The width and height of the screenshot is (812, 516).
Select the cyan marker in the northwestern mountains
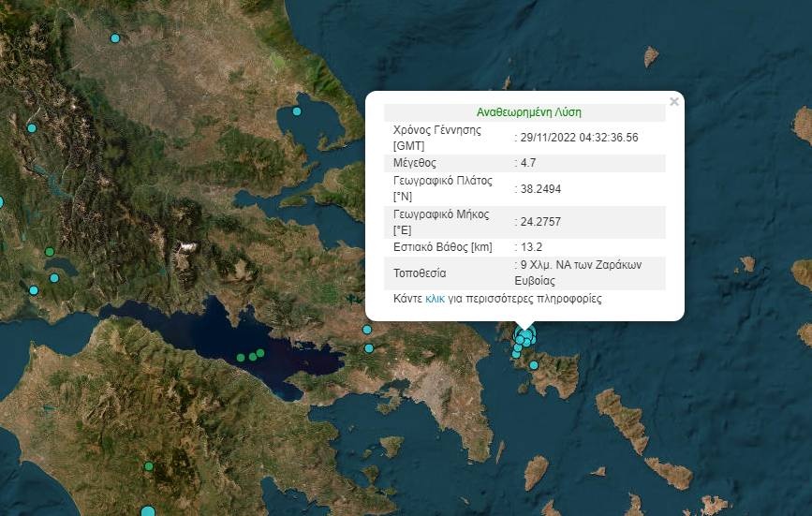pyautogui.click(x=32, y=128)
